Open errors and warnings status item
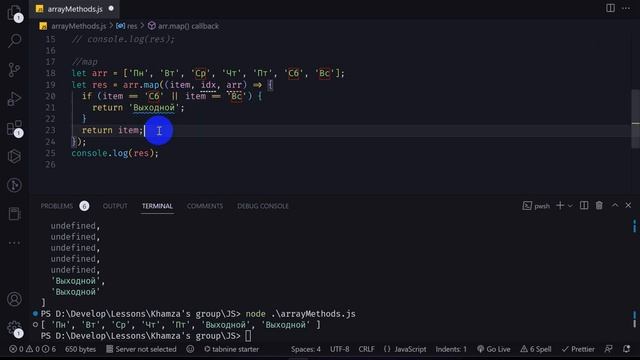Image resolution: width=640 pixels, height=360 pixels. (32, 349)
